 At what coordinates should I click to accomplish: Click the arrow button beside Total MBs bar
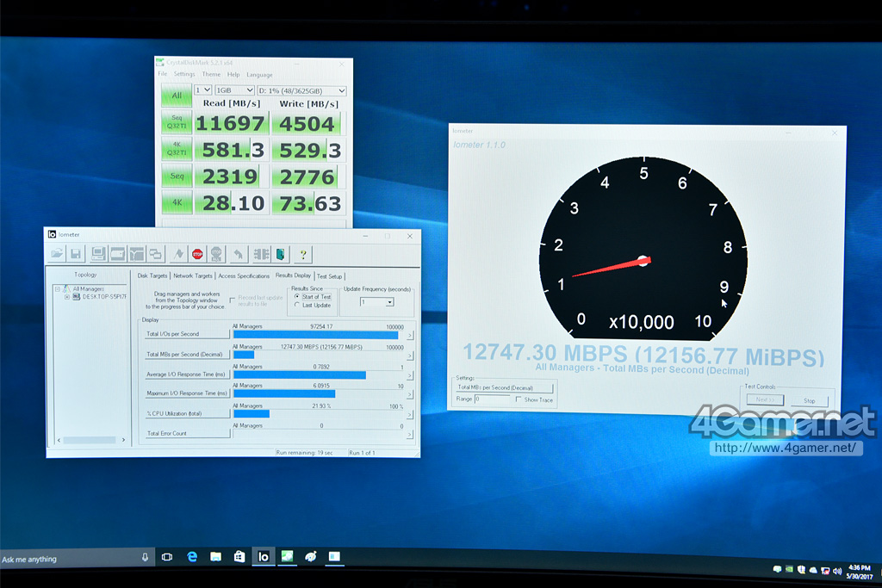tap(410, 356)
